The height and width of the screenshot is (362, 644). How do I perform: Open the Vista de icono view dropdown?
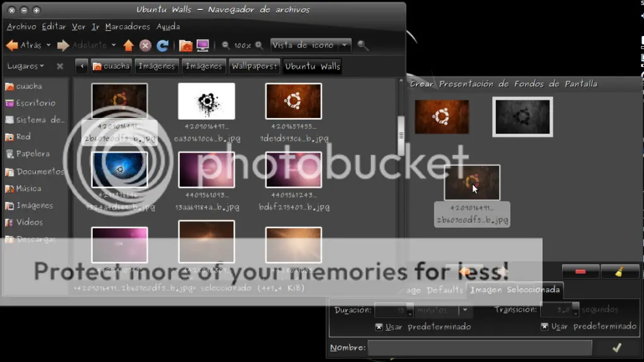point(311,45)
